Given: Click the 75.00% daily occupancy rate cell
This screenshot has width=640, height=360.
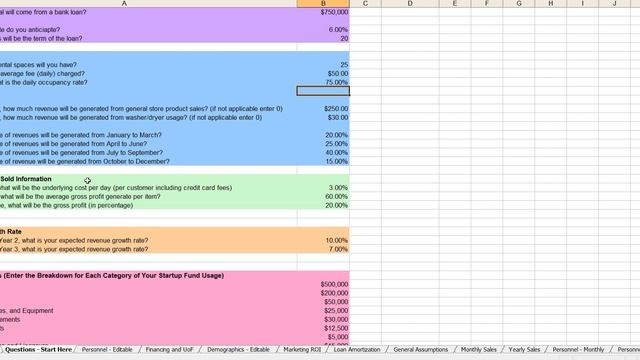Looking at the screenshot, I should pos(323,82).
